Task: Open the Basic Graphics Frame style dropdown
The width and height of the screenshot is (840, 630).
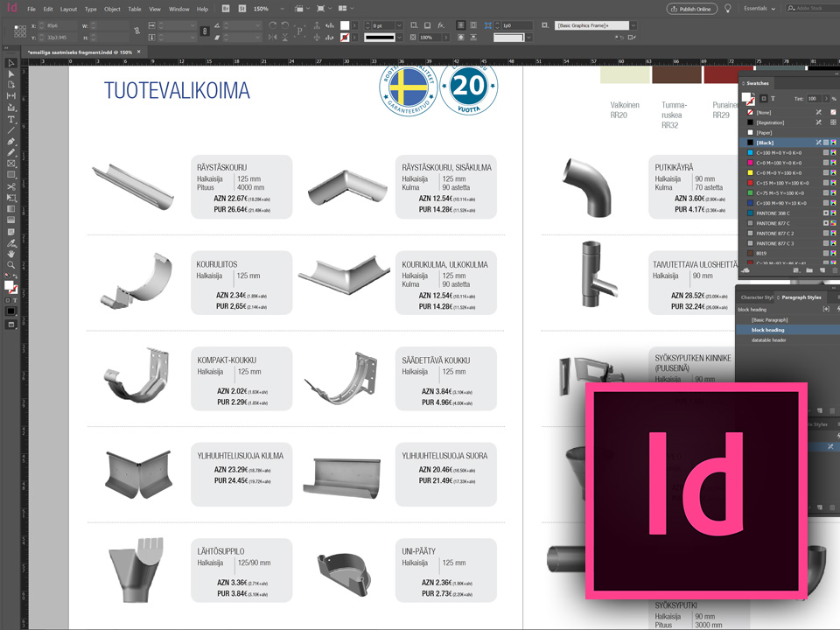Action: point(633,25)
